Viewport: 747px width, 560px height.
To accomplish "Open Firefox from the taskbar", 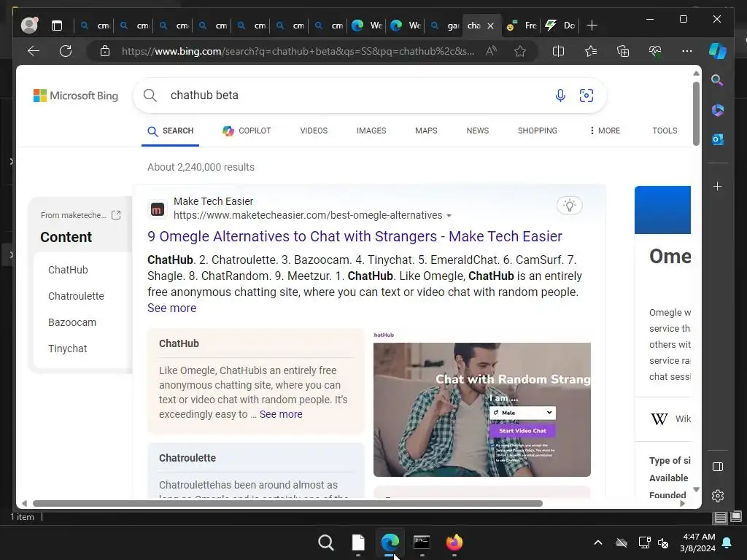I will coord(454,542).
